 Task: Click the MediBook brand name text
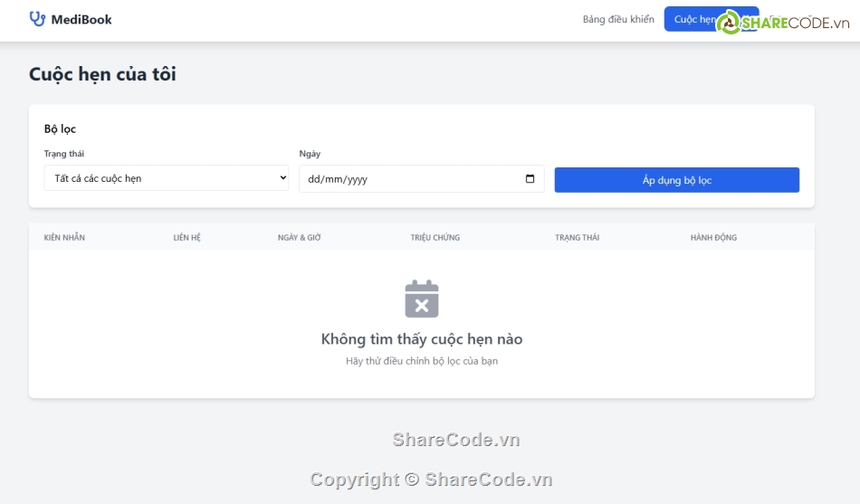(x=81, y=19)
